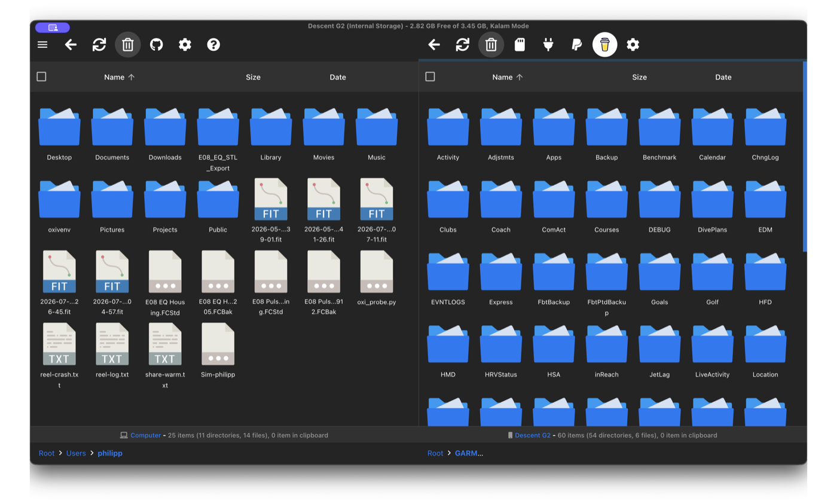Open the hamburger menu in left pane
The width and height of the screenshot is (837, 504).
click(42, 44)
